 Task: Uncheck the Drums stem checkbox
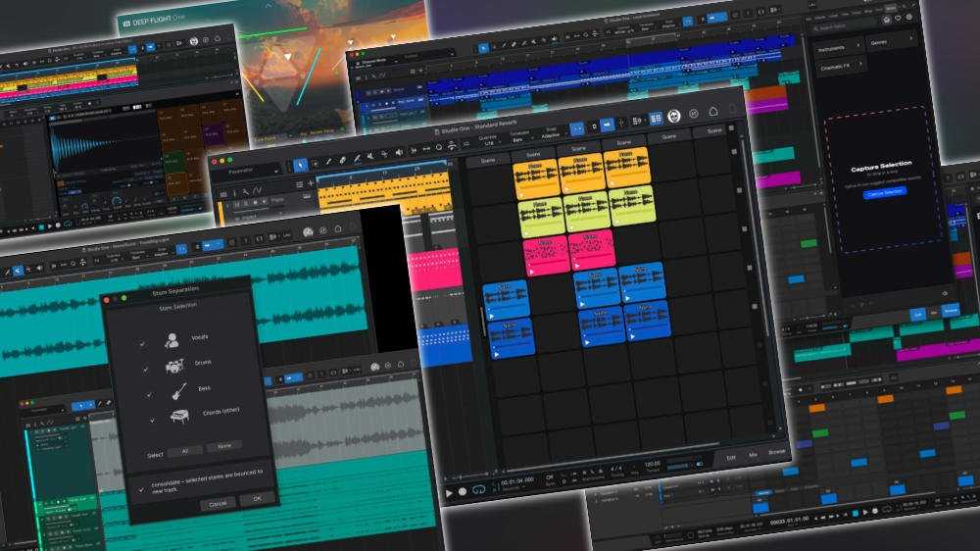(x=146, y=369)
